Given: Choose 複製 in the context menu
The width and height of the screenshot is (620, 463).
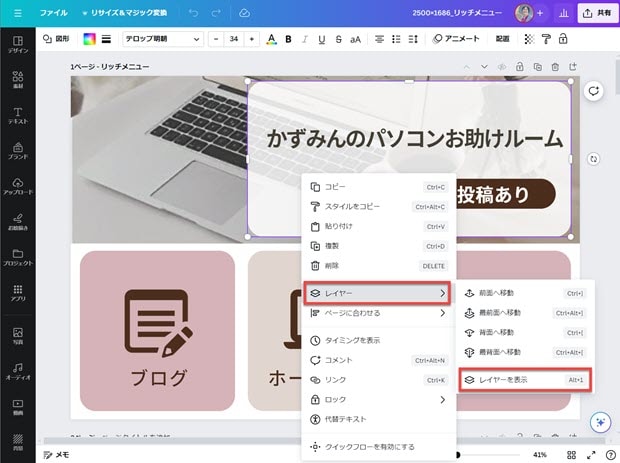Looking at the screenshot, I should point(378,245).
